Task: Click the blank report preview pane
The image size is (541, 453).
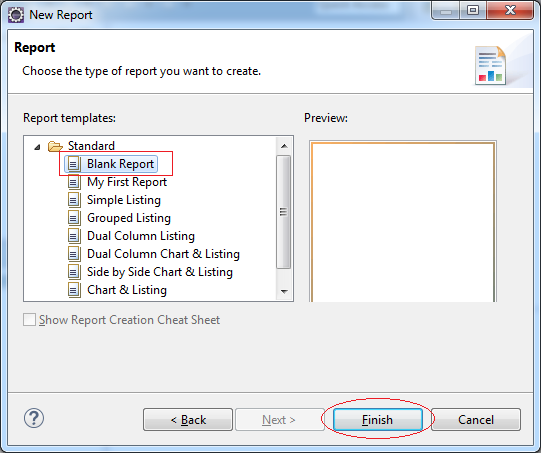Action: [403, 221]
